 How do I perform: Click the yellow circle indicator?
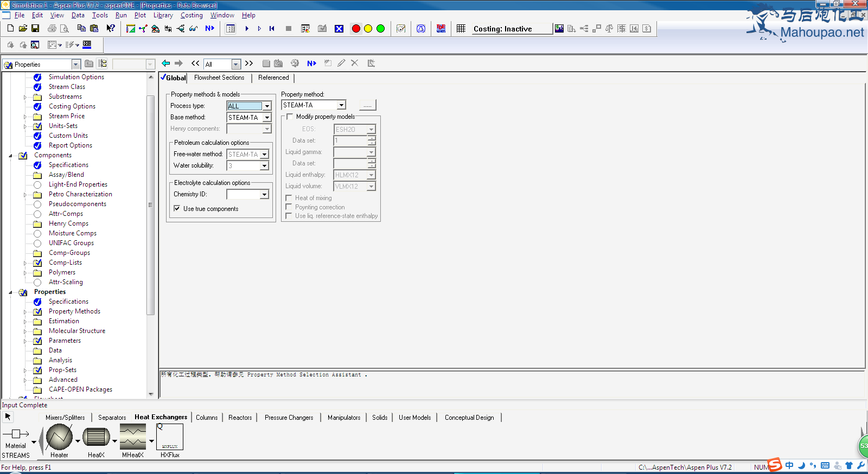point(368,29)
